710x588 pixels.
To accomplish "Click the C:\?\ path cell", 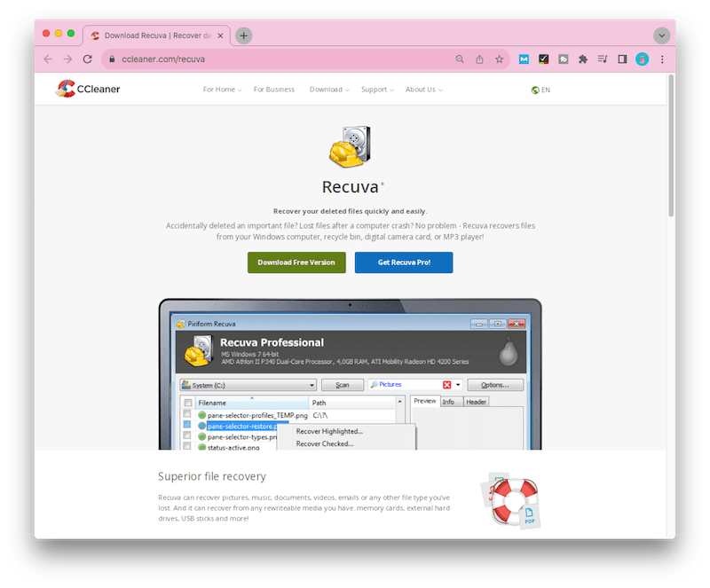I will coord(320,415).
